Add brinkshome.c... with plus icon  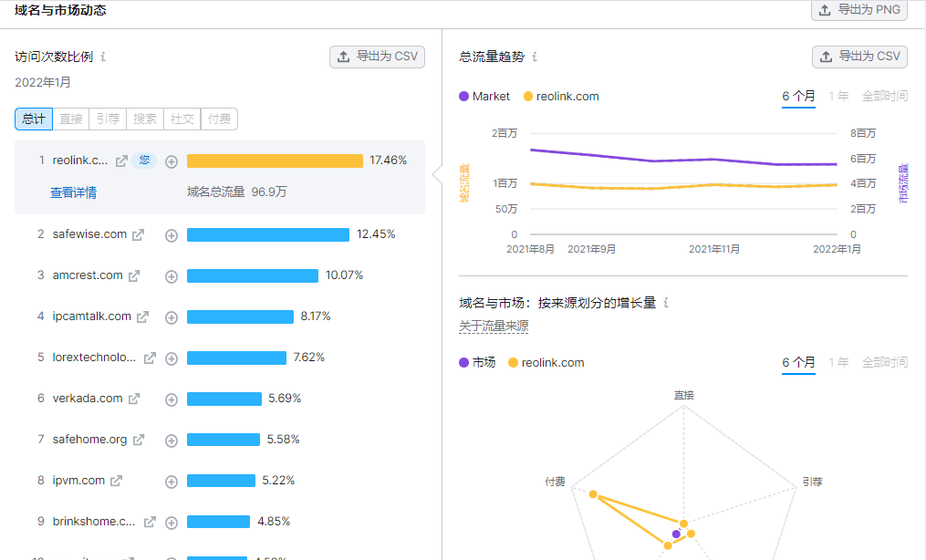pyautogui.click(x=172, y=523)
